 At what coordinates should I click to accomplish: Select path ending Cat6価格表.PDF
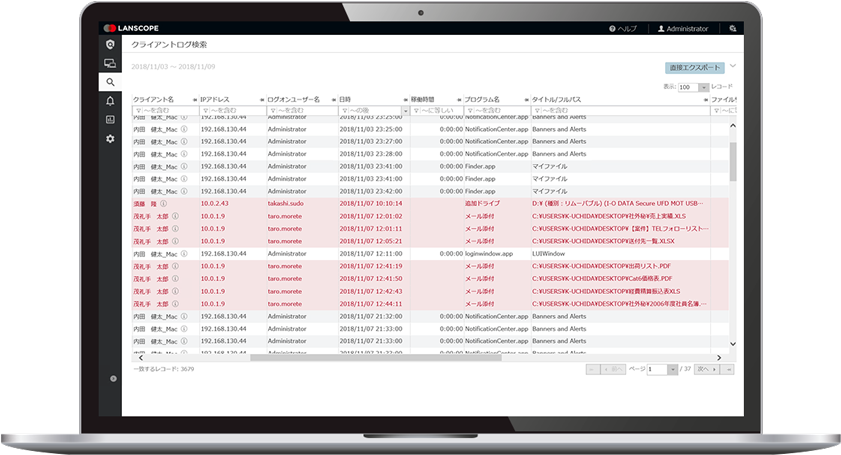tap(602, 278)
